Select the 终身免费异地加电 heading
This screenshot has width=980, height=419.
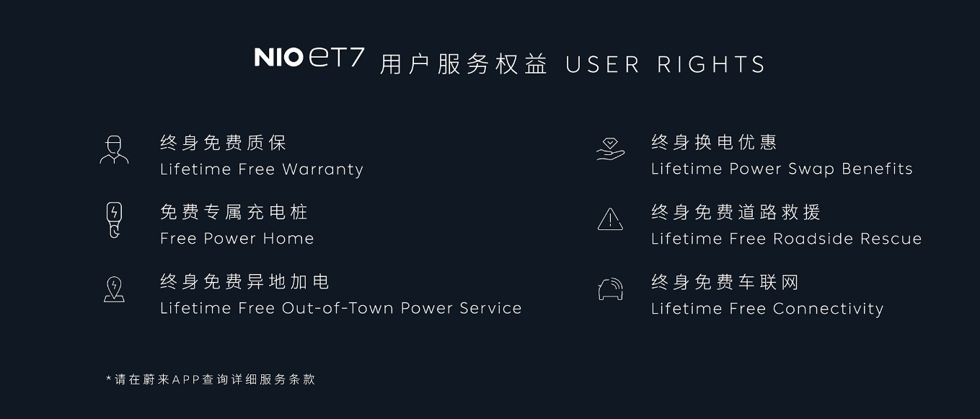[x=245, y=282]
